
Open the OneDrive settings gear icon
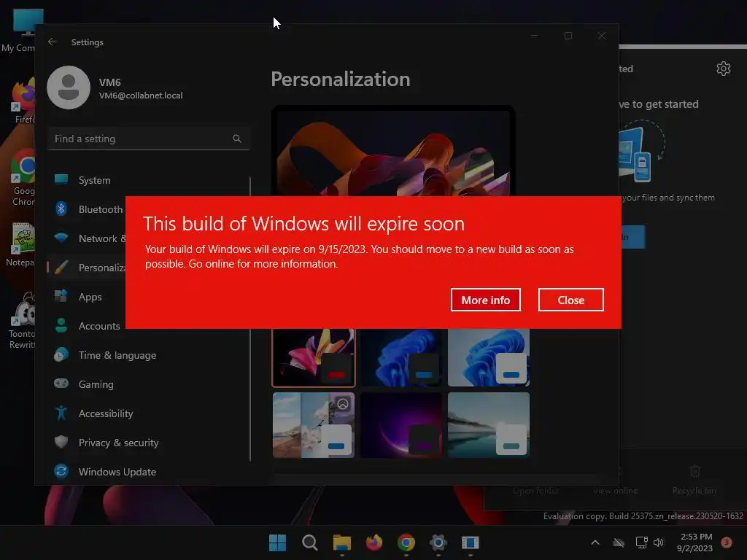point(723,69)
